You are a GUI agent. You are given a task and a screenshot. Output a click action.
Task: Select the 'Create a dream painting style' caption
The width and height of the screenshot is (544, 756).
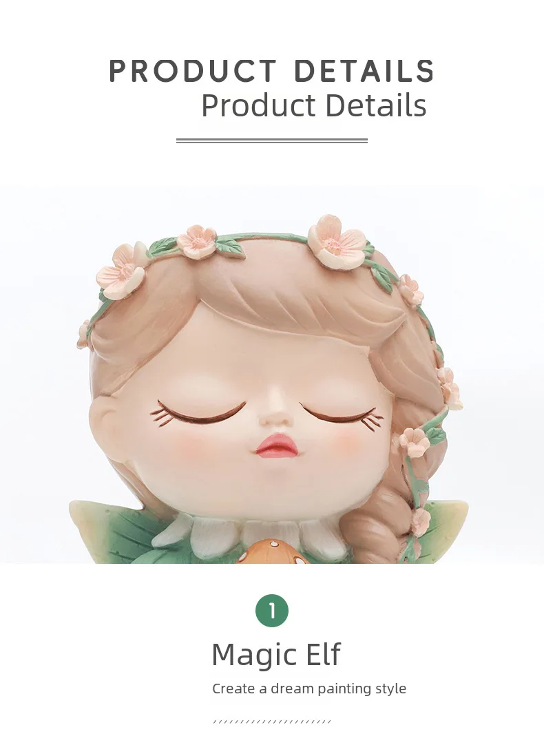[x=309, y=689]
